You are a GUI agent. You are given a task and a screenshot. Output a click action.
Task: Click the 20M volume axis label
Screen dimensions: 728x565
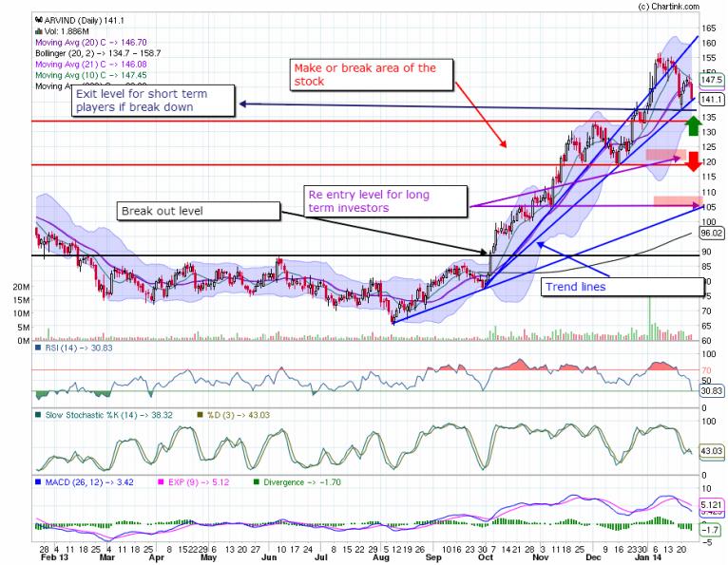22,287
